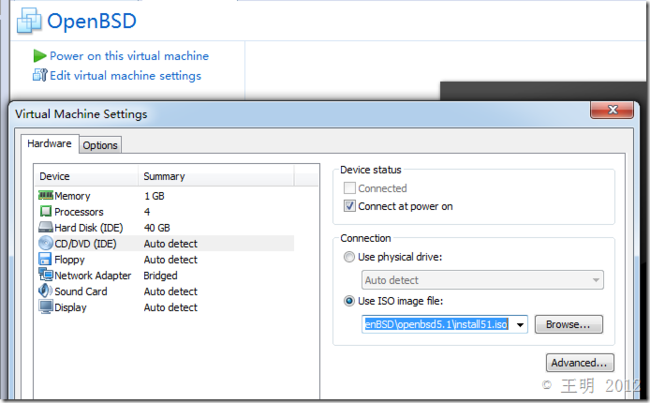Image resolution: width=650 pixels, height=403 pixels.
Task: Select Use physical drive option
Action: pos(349,257)
